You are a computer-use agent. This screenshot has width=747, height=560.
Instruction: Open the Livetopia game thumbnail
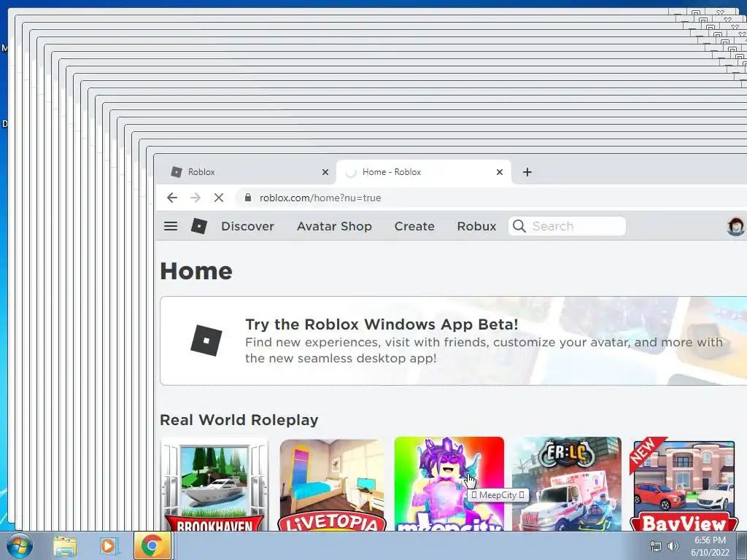(x=332, y=484)
